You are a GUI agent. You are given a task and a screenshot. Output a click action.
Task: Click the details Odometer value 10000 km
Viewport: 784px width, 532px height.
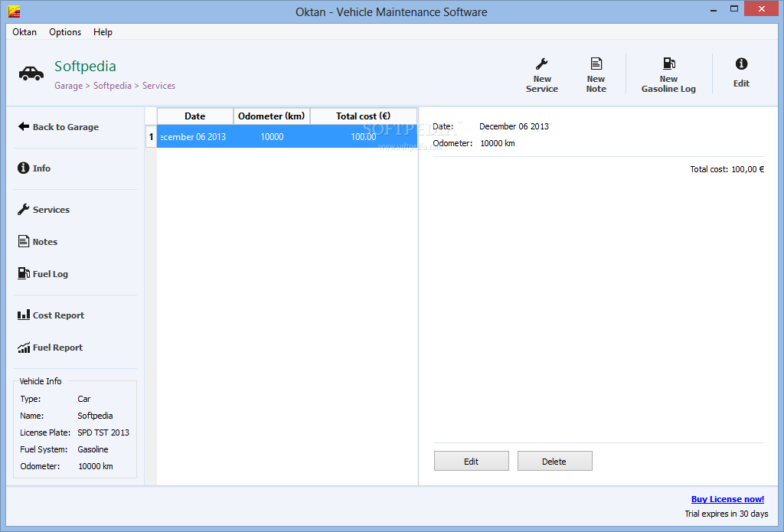(x=498, y=143)
